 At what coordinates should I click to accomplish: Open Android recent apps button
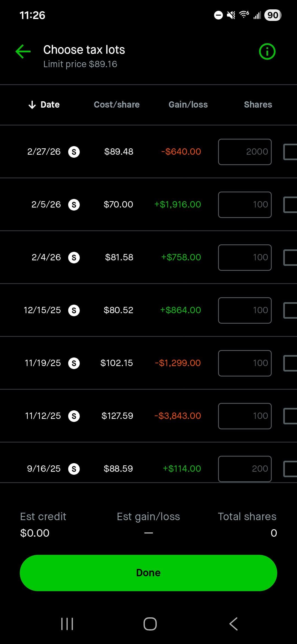67,624
